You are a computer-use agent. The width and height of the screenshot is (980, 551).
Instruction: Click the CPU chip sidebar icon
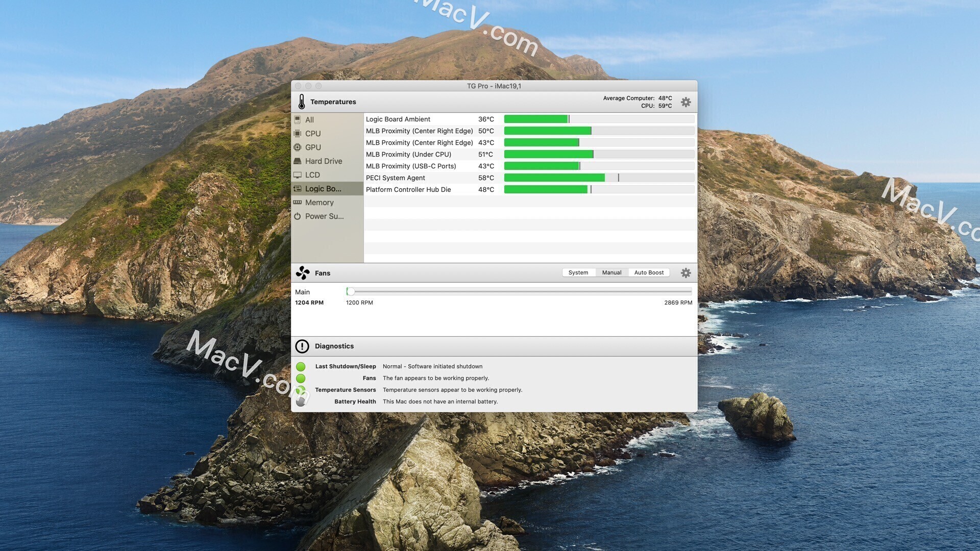point(298,133)
